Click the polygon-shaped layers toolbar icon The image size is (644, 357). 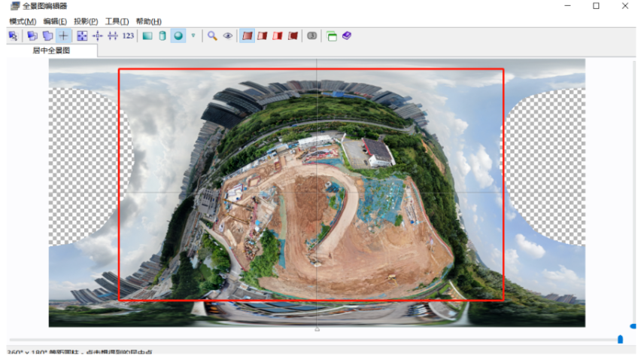point(47,36)
